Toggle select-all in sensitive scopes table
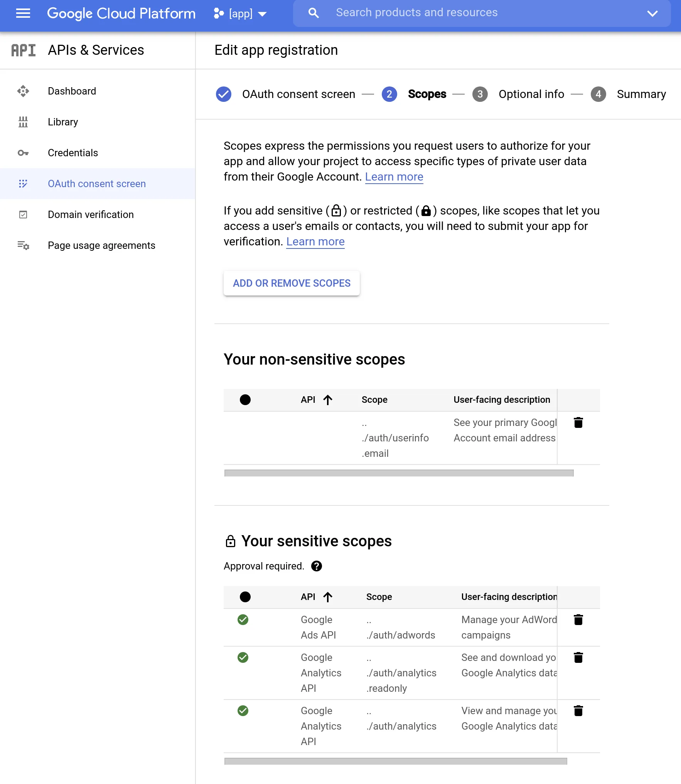 pos(245,597)
